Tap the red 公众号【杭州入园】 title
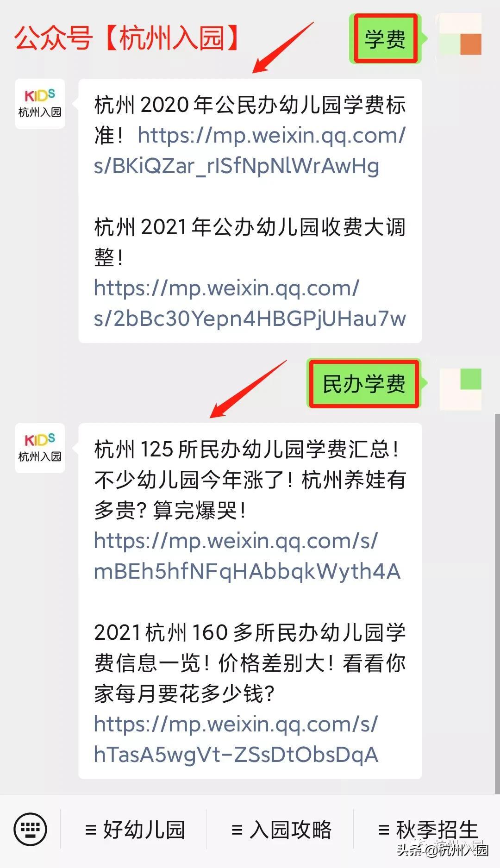500x868 pixels. [x=127, y=38]
